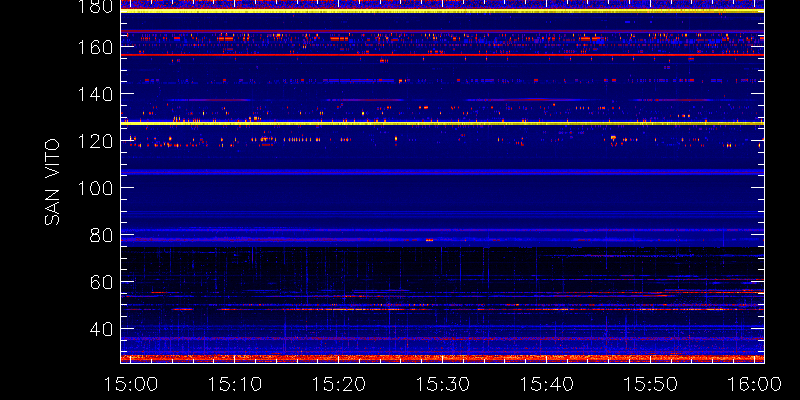Click the 15:10 time axis label
This screenshot has height=400, width=800.
click(x=235, y=384)
